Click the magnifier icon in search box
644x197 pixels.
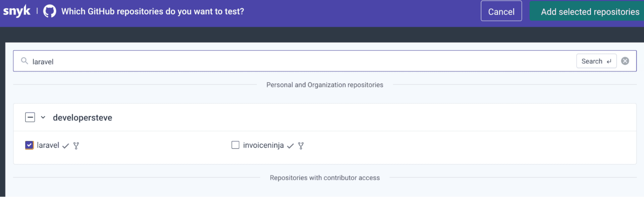point(24,61)
